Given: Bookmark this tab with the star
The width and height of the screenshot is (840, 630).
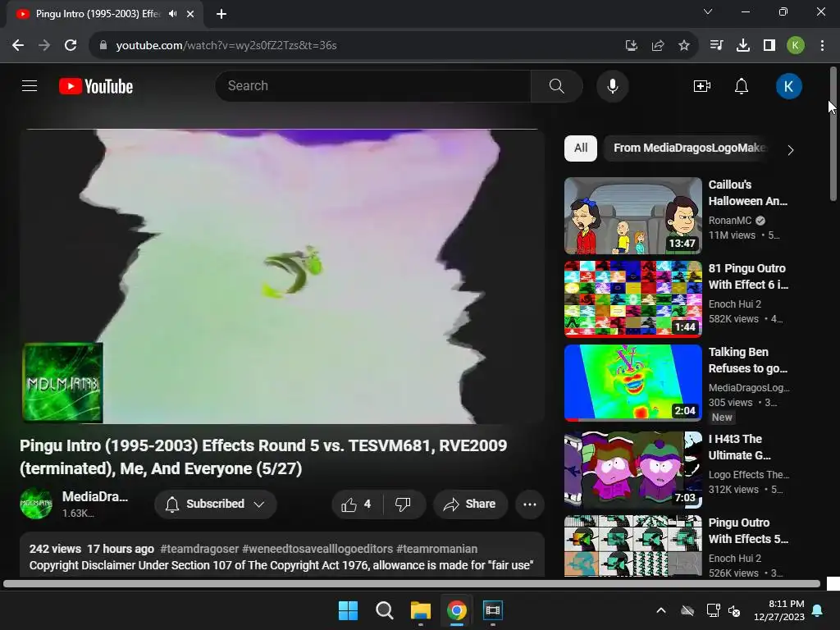Looking at the screenshot, I should tap(684, 46).
